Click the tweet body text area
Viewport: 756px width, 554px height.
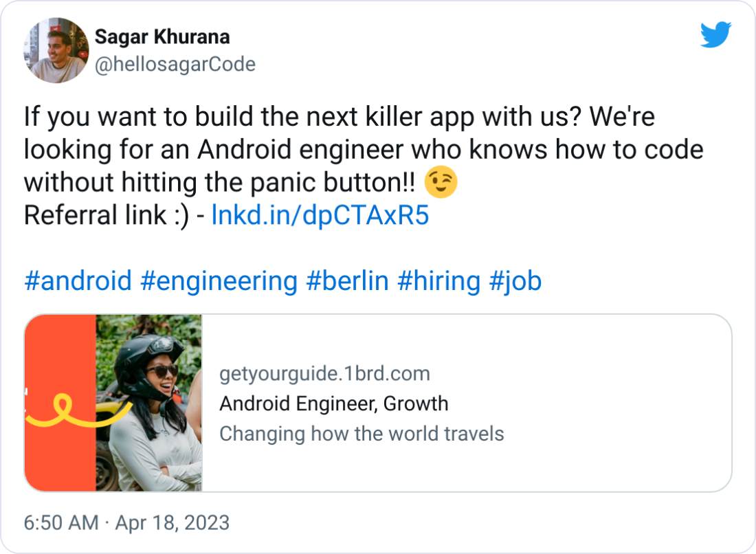point(344,149)
